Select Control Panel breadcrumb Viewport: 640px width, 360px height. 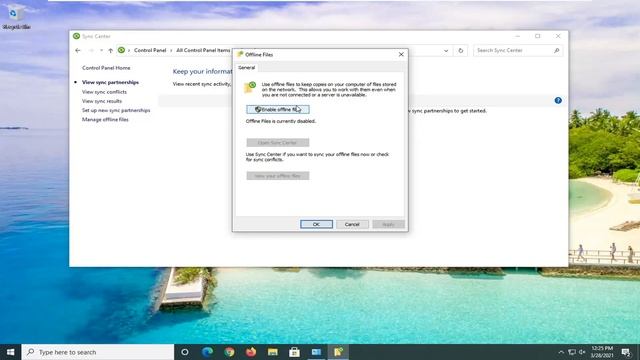tap(150, 50)
